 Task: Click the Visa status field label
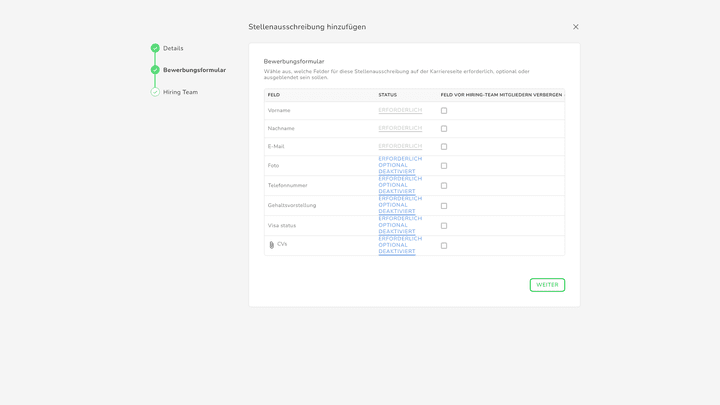coord(282,225)
